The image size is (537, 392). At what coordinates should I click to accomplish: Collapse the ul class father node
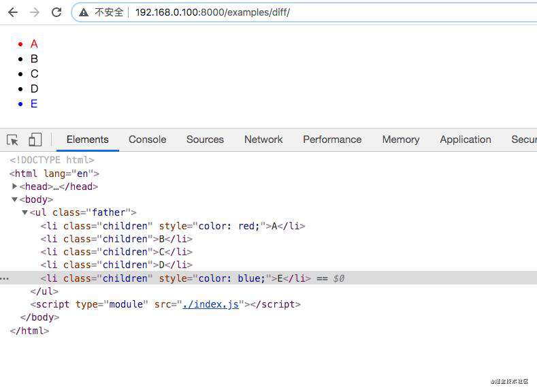pos(25,212)
